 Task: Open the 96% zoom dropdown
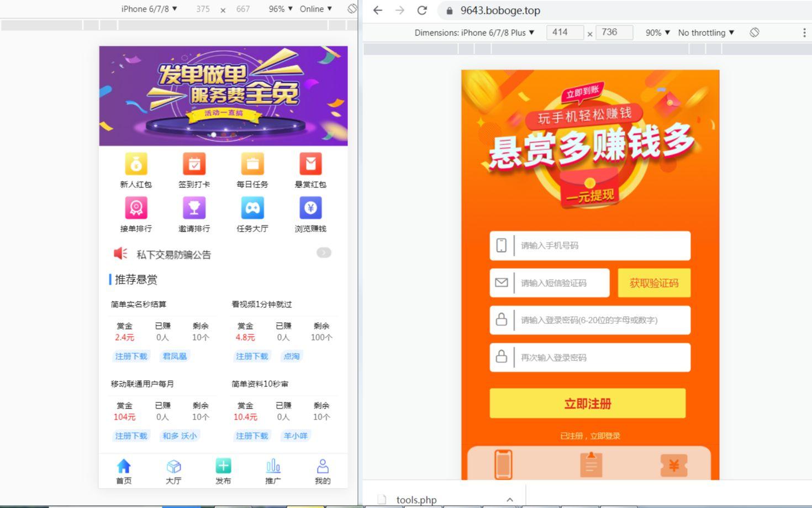click(280, 9)
